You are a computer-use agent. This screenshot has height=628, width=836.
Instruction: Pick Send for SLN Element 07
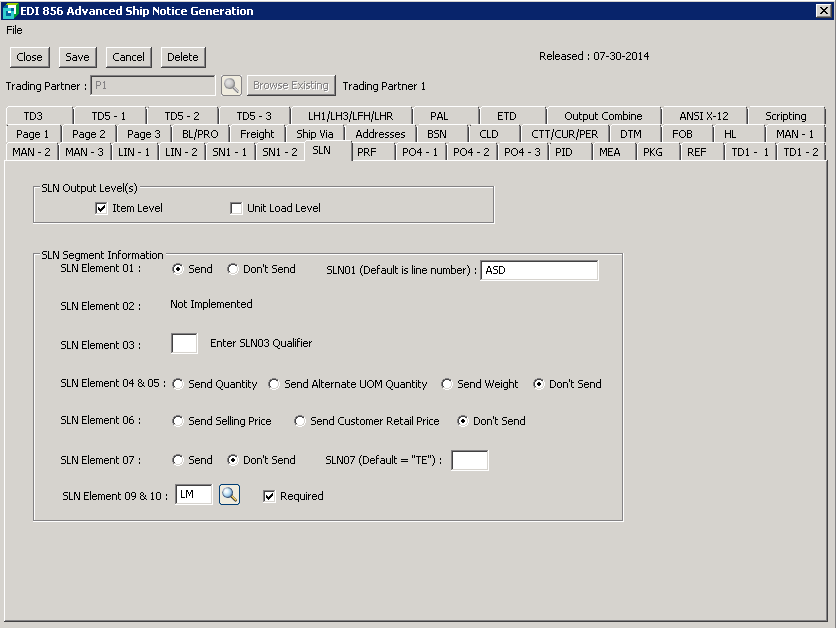[x=179, y=460]
